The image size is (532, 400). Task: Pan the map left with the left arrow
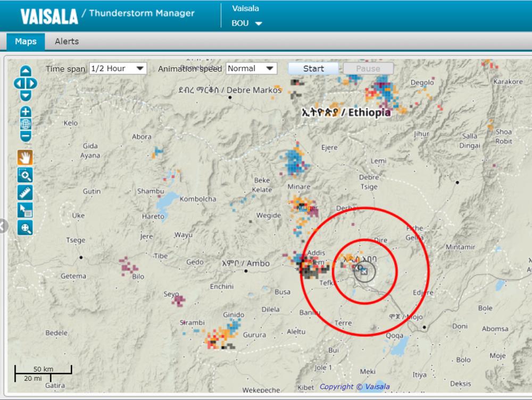19,84
